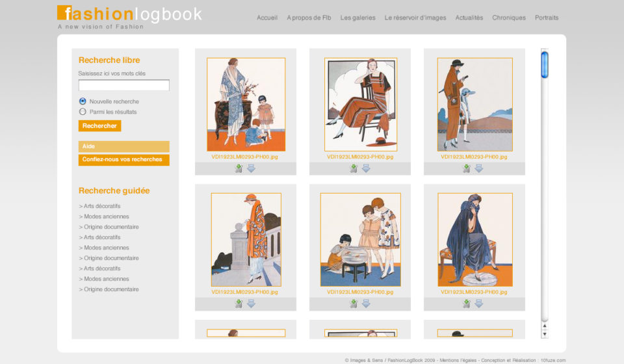
Task: Open the Accueil menu item
Action: [x=267, y=18]
